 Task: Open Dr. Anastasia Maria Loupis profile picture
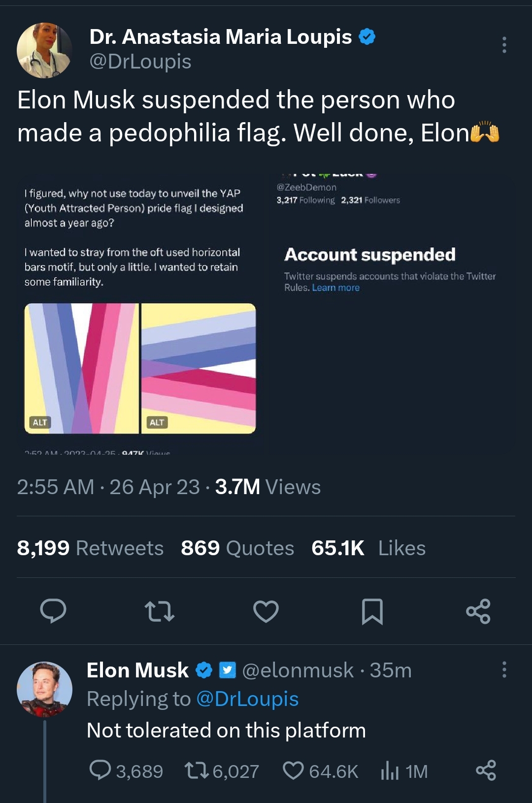click(x=44, y=50)
